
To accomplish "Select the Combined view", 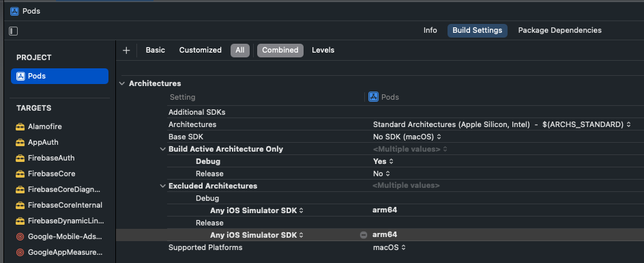I will [x=280, y=51].
